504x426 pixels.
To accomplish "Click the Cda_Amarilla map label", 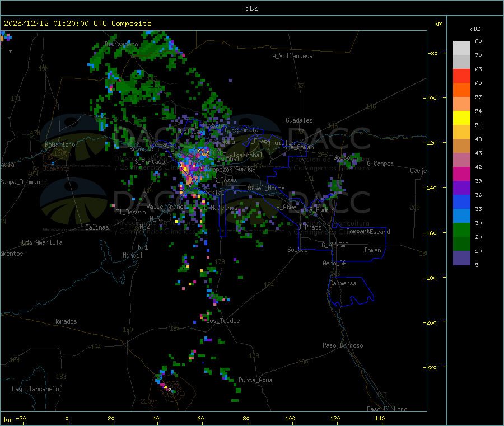I will (x=42, y=242).
